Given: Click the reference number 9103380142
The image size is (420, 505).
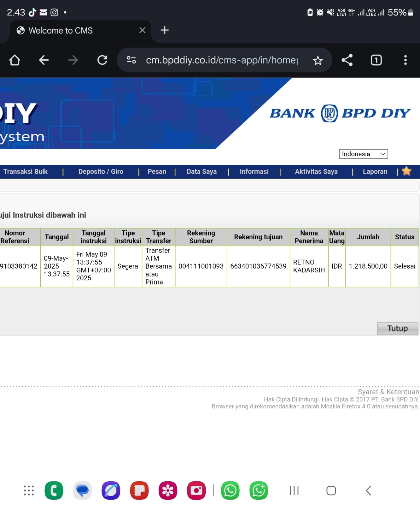Looking at the screenshot, I should click(x=19, y=266).
